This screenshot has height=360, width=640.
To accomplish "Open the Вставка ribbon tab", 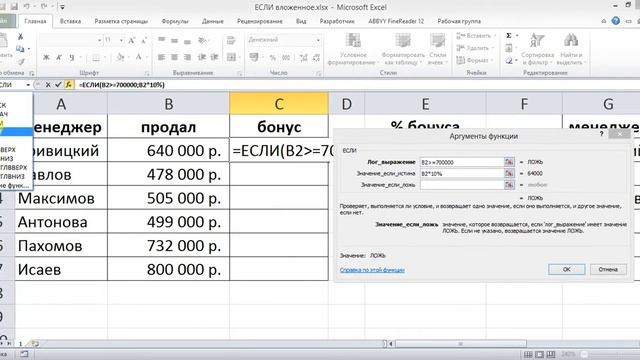I will pyautogui.click(x=70, y=21).
